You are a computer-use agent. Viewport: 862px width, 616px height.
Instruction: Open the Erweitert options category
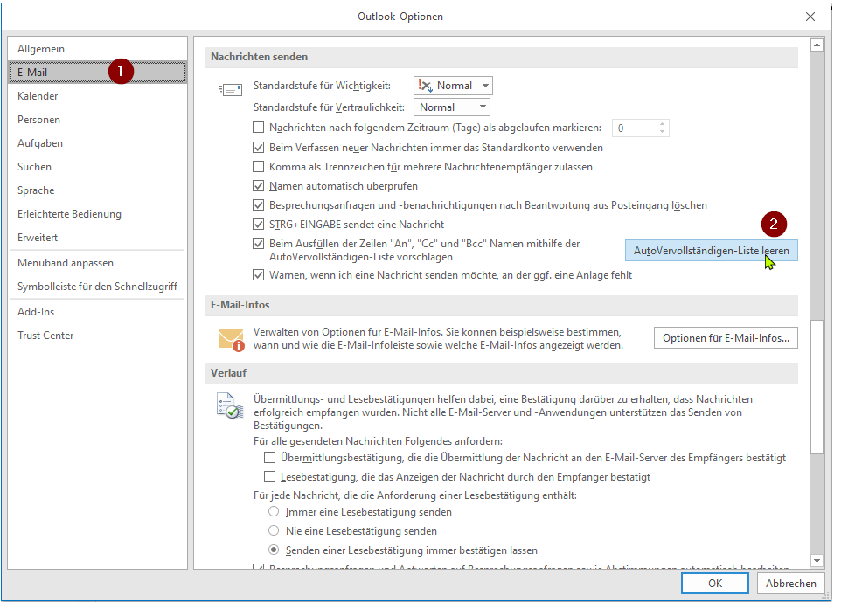point(98,238)
